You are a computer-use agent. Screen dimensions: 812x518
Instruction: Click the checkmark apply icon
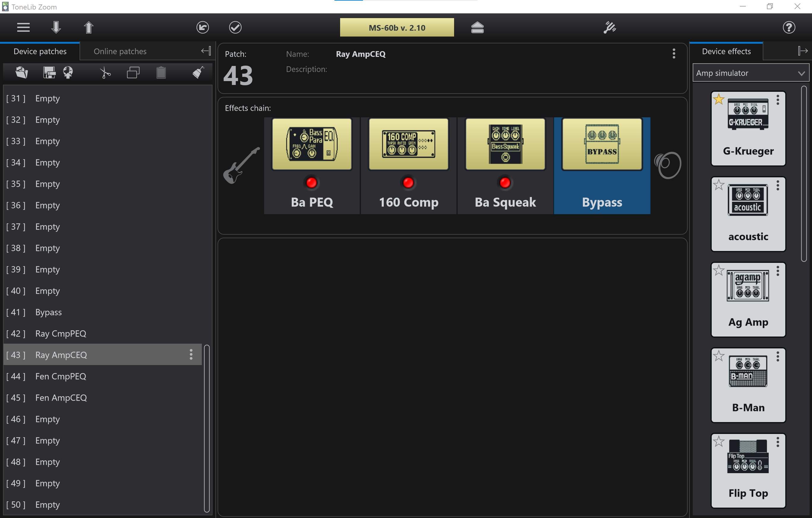pos(235,27)
